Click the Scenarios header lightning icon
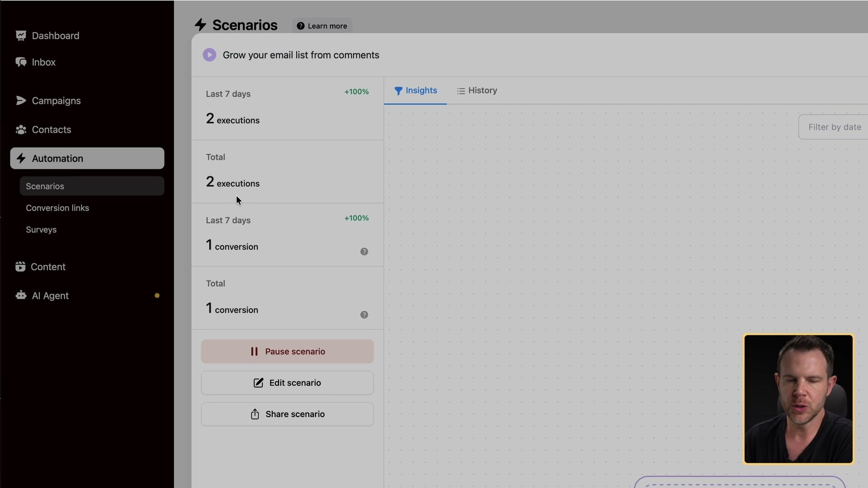The height and width of the screenshot is (488, 868). [200, 25]
